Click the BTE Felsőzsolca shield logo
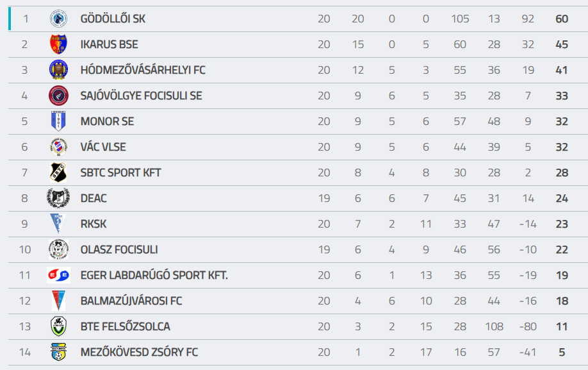Screen dimensions: 588x370 coord(58,326)
